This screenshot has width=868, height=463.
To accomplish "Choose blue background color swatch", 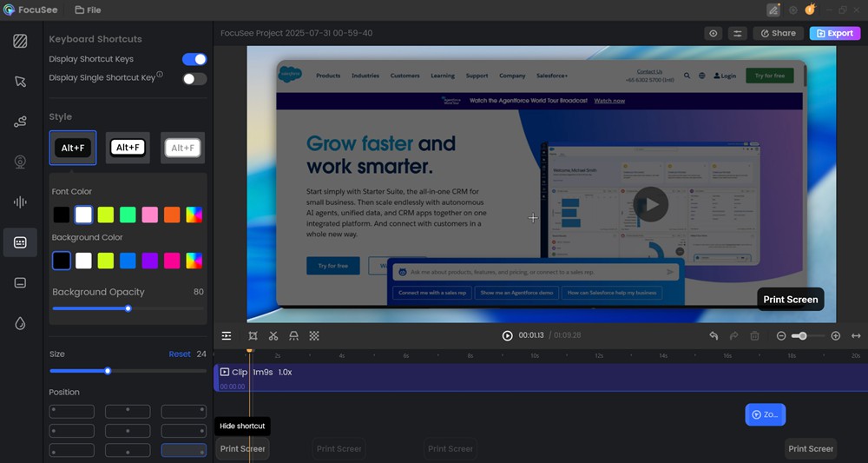I will click(128, 261).
